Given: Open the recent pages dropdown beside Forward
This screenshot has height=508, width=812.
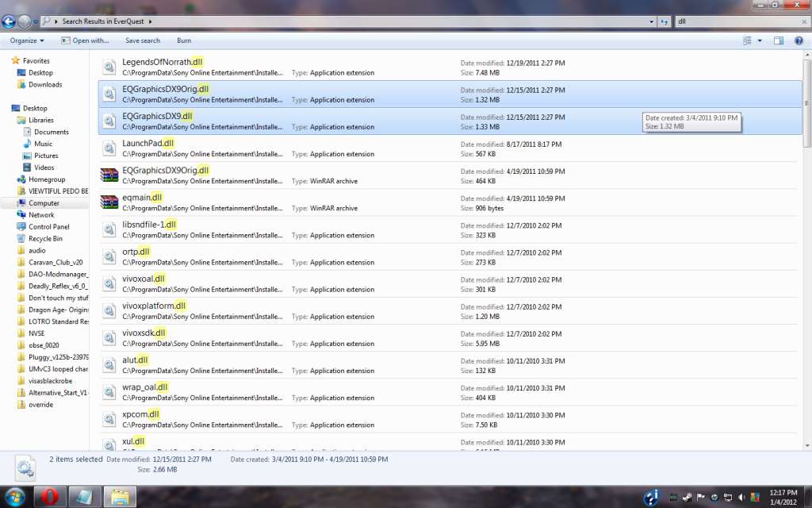Looking at the screenshot, I should click(35, 21).
